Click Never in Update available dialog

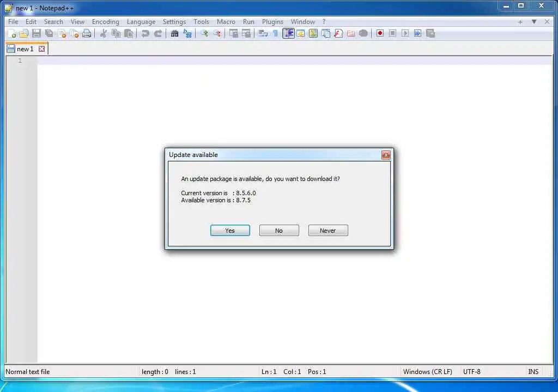tap(327, 231)
